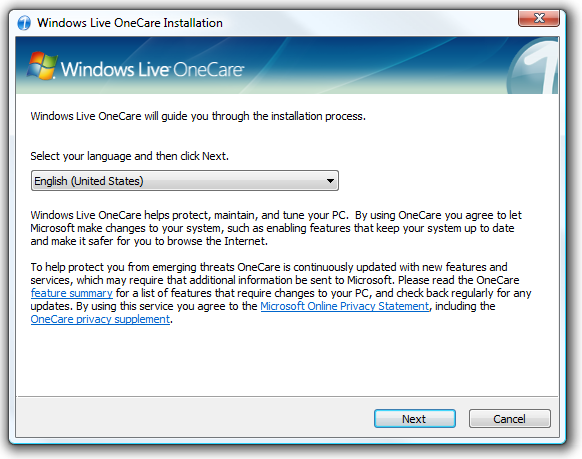Click the Windows flag logo in the banner

tap(42, 66)
